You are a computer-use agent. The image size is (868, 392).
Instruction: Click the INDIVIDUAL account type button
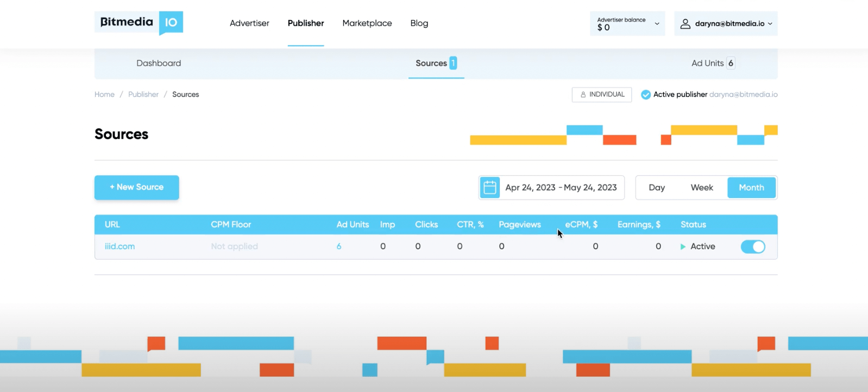tap(601, 94)
